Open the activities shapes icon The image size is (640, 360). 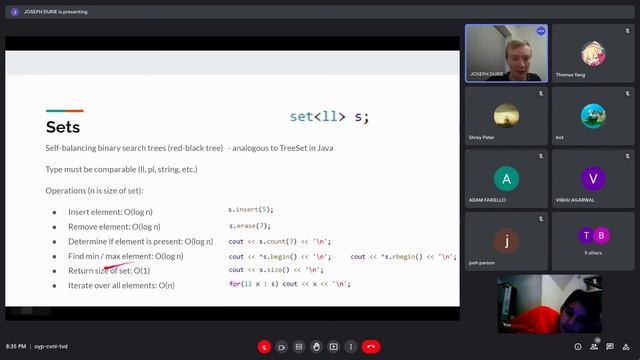[x=626, y=347]
